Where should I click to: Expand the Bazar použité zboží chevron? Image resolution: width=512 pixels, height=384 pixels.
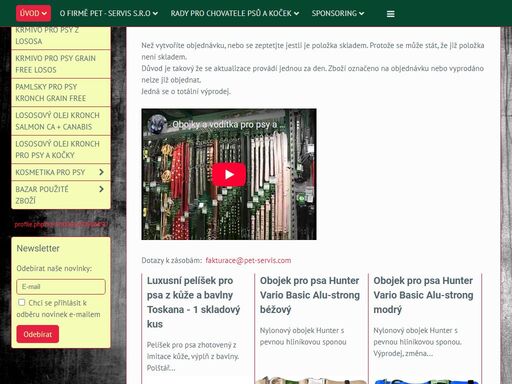click(101, 189)
